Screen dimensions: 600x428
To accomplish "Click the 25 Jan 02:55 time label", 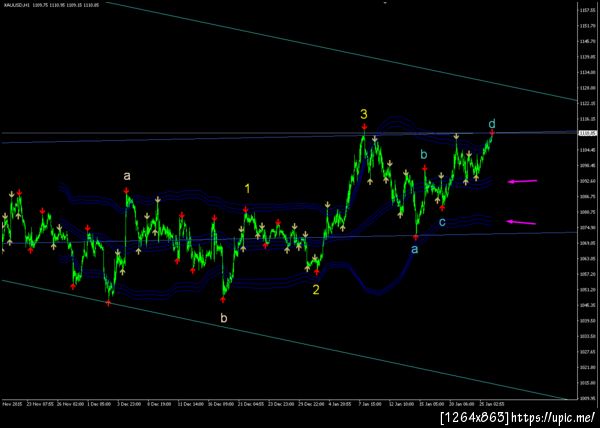I will click(492, 404).
